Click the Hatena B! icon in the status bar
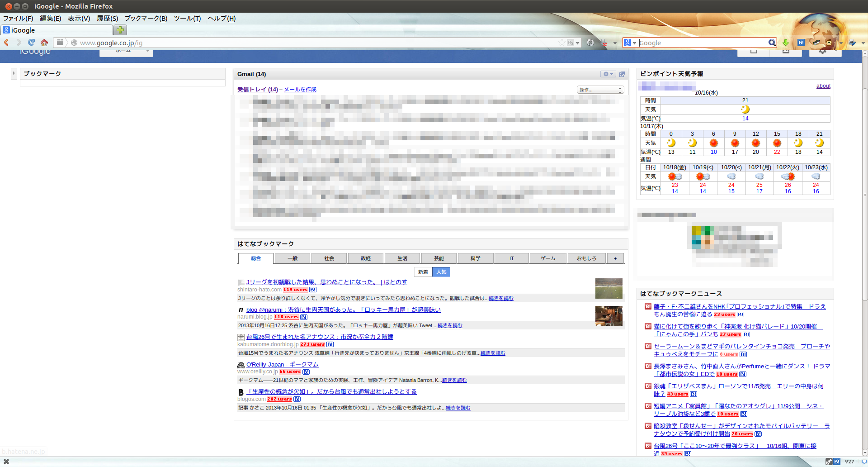868x467 pixels. tap(837, 462)
